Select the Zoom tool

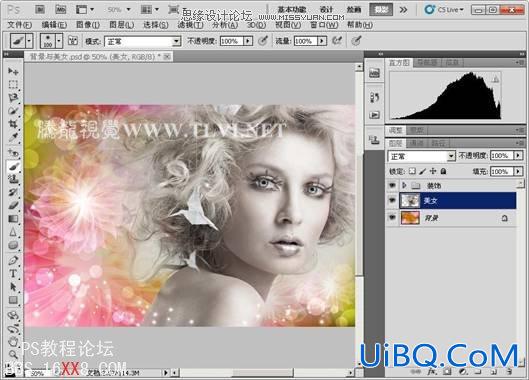click(x=13, y=354)
